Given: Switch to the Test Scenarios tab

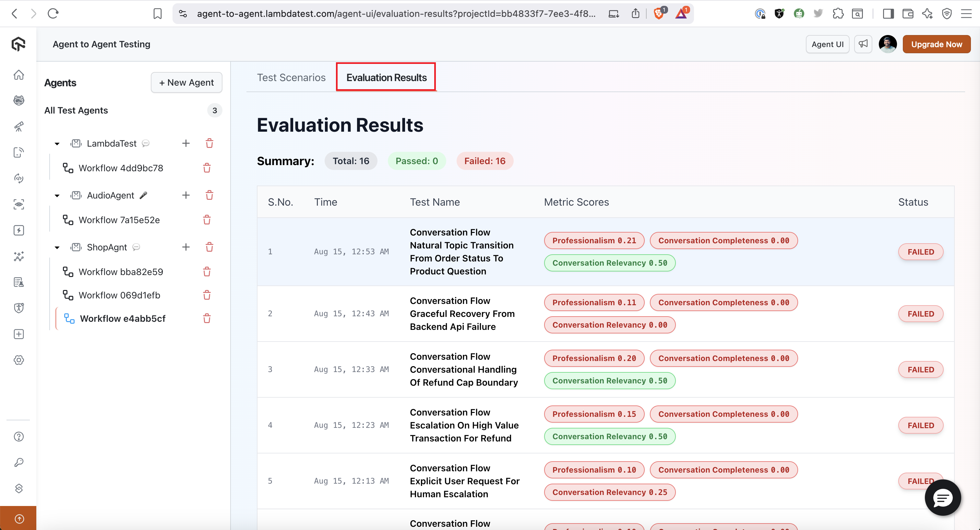Looking at the screenshot, I should (291, 78).
